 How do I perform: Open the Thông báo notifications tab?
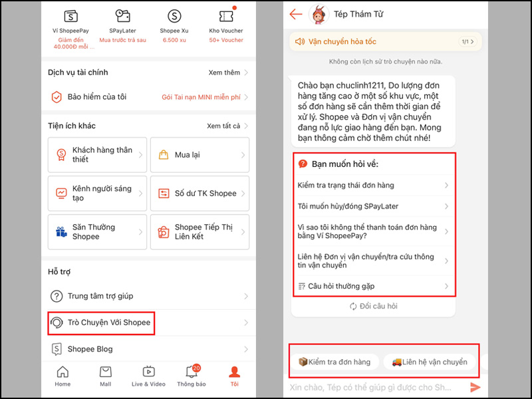coord(192,376)
